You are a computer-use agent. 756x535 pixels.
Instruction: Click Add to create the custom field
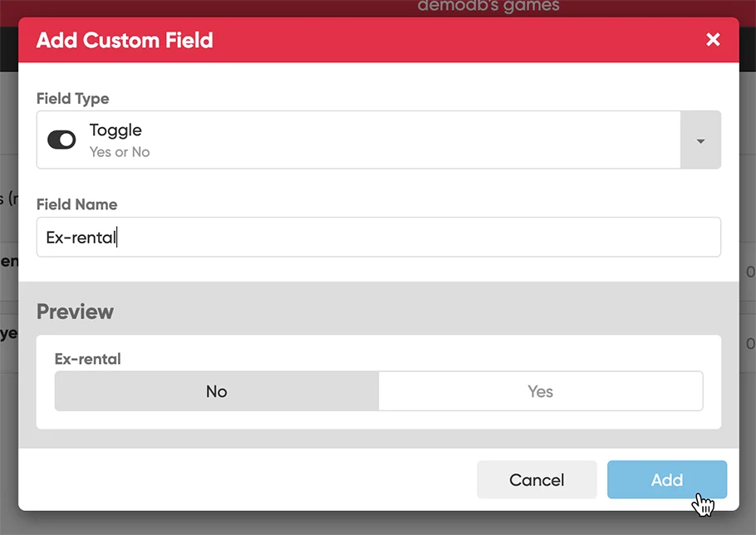[666, 479]
